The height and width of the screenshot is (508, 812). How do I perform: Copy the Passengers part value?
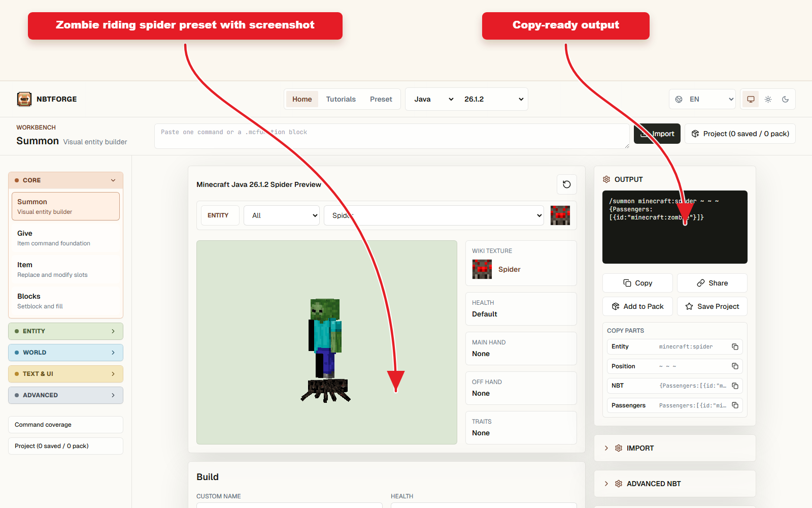(735, 405)
